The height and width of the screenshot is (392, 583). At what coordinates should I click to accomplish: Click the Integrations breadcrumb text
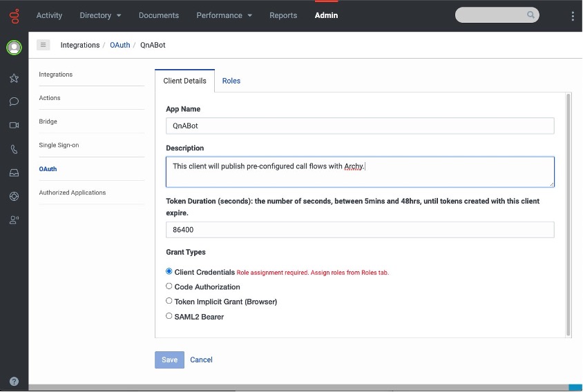tap(80, 45)
